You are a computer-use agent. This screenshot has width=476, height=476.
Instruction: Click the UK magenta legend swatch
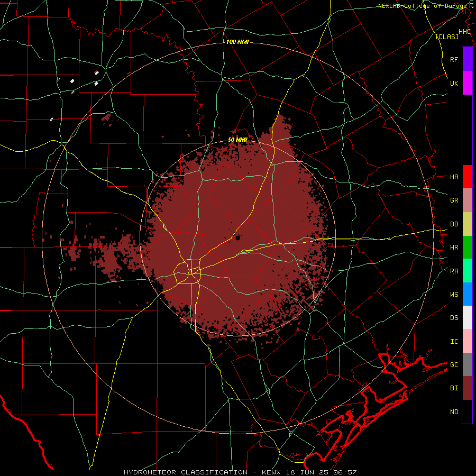467,83
